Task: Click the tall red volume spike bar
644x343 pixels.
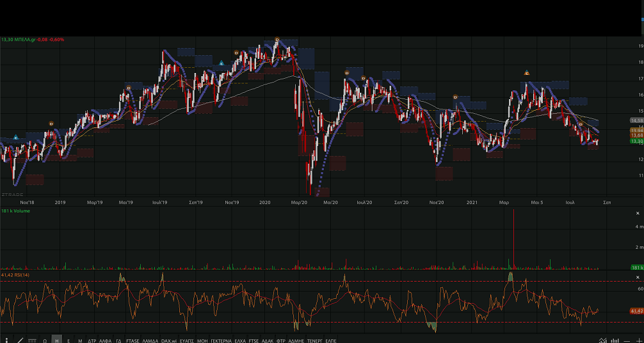Action: coord(513,237)
